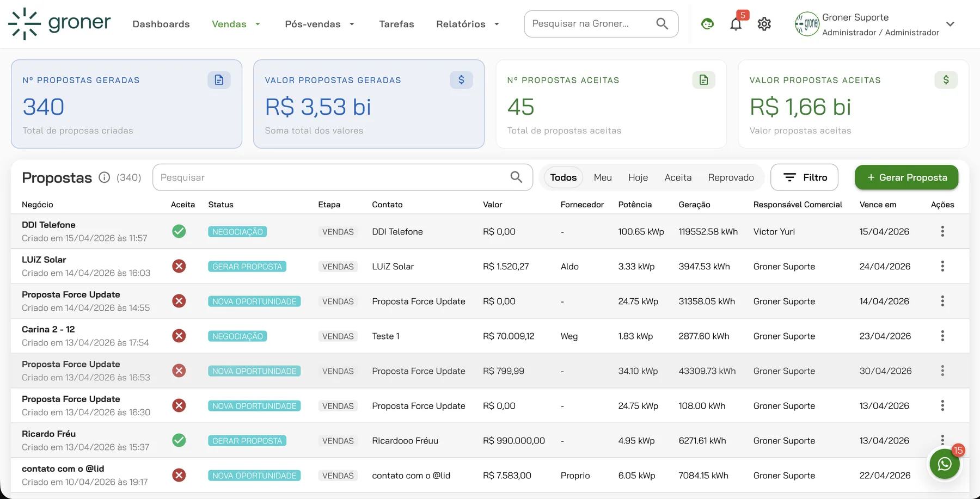The width and height of the screenshot is (980, 499).
Task: Select the Meu filter pill
Action: point(603,177)
